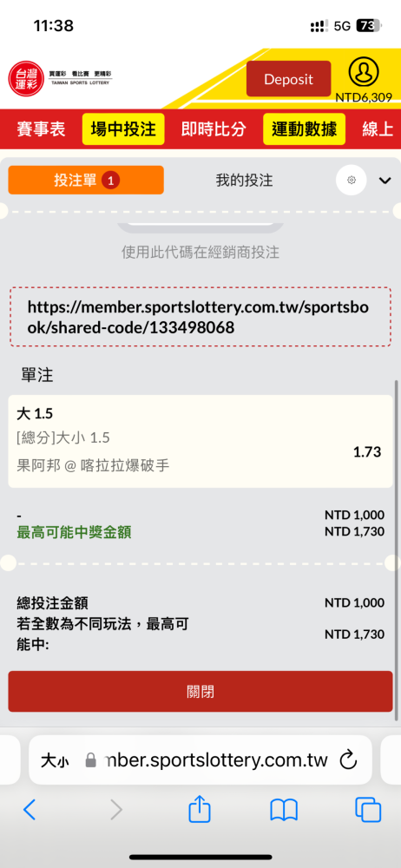
Task: Close the bet slip with 關閉
Action: 200,692
